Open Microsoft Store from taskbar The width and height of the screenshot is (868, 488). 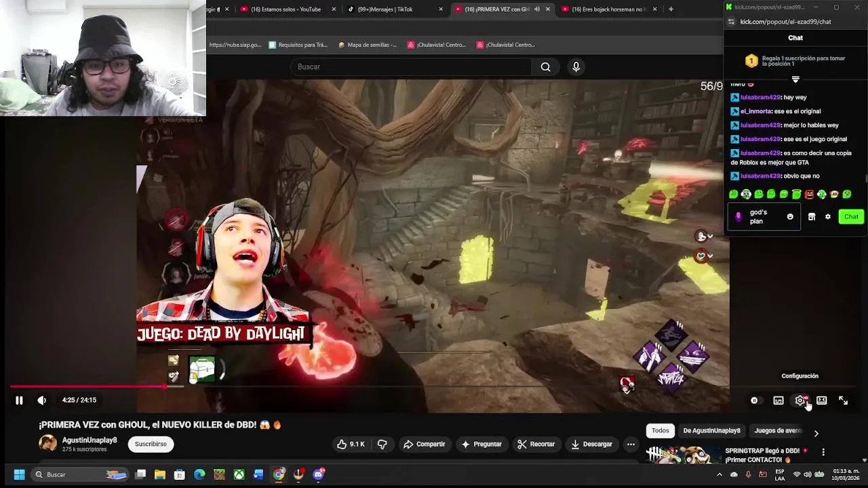tap(180, 474)
